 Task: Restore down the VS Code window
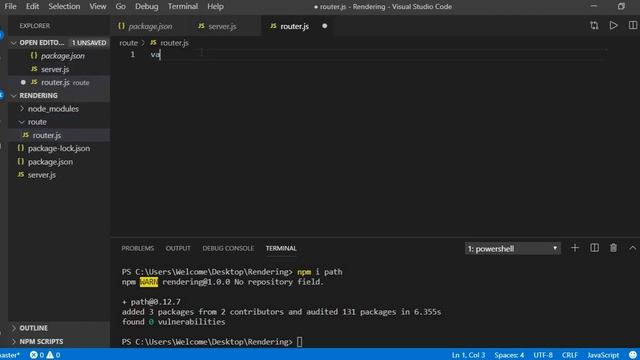621,6
